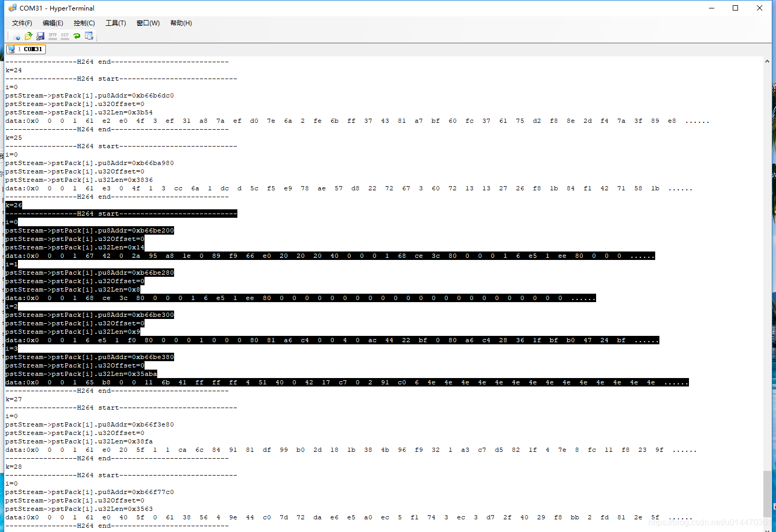
Task: Click the text 'pu8Addr=0xb66f3e80'
Action: click(136, 424)
